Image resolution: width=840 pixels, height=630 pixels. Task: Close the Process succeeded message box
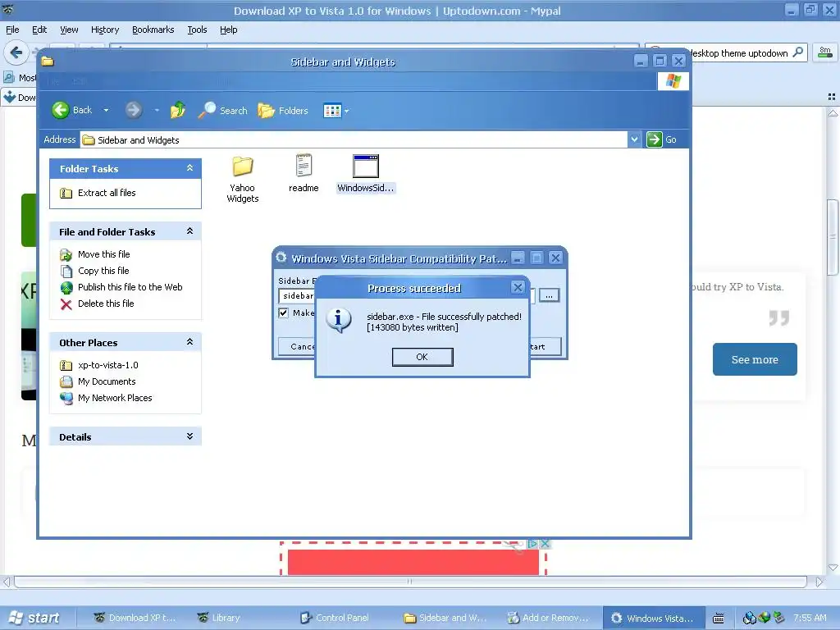click(x=518, y=288)
